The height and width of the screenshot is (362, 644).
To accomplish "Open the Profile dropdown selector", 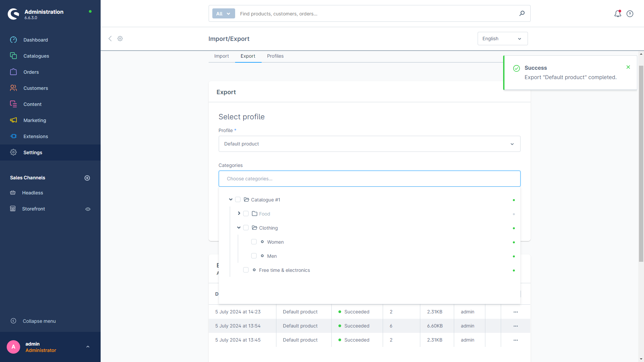I will (x=370, y=144).
